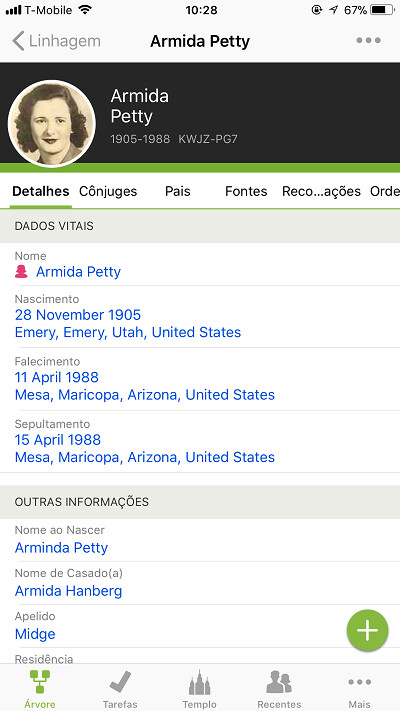
Task: Open death entry 11 April 1988
Action: [x=57, y=377]
